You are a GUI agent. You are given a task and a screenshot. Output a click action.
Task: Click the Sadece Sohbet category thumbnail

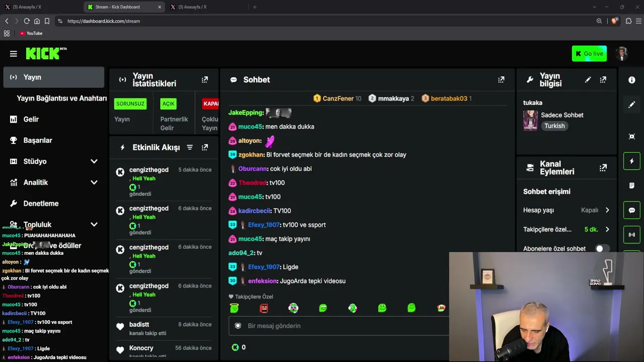coord(530,121)
